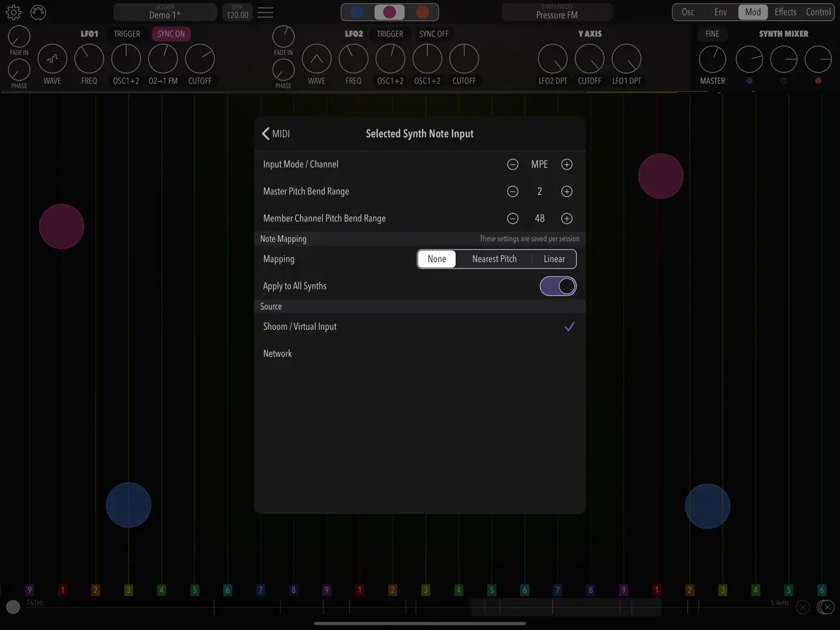
Task: Enable SYNC for LFO2
Action: coord(433,33)
